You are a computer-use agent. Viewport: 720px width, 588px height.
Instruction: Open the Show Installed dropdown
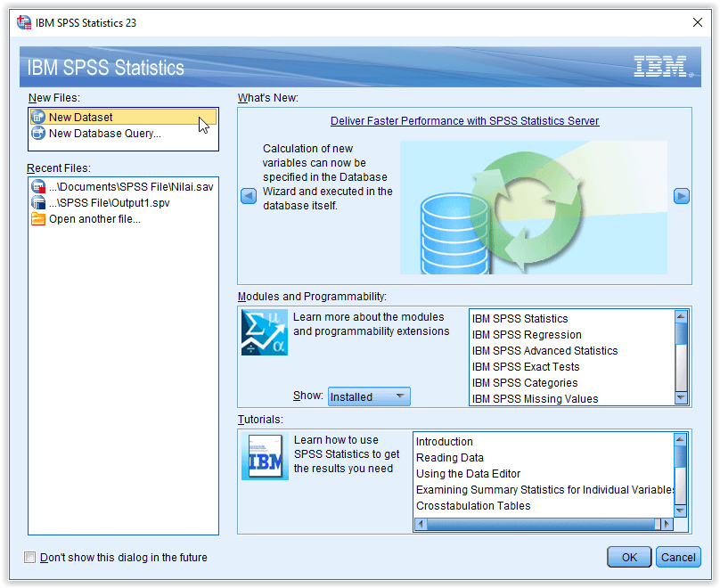point(369,396)
